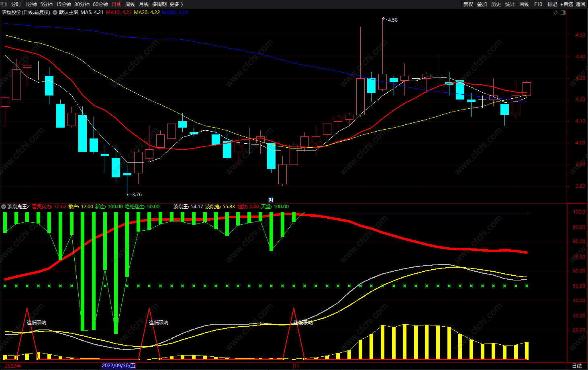Click the 2022/09/30/五 date marker
The height and width of the screenshot is (370, 588).
pyautogui.click(x=119, y=366)
